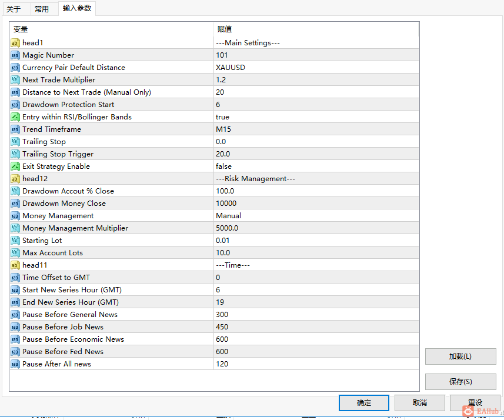504x420 pixels.
Task: Select Max Account Lots value 10.0
Action: tap(316, 253)
